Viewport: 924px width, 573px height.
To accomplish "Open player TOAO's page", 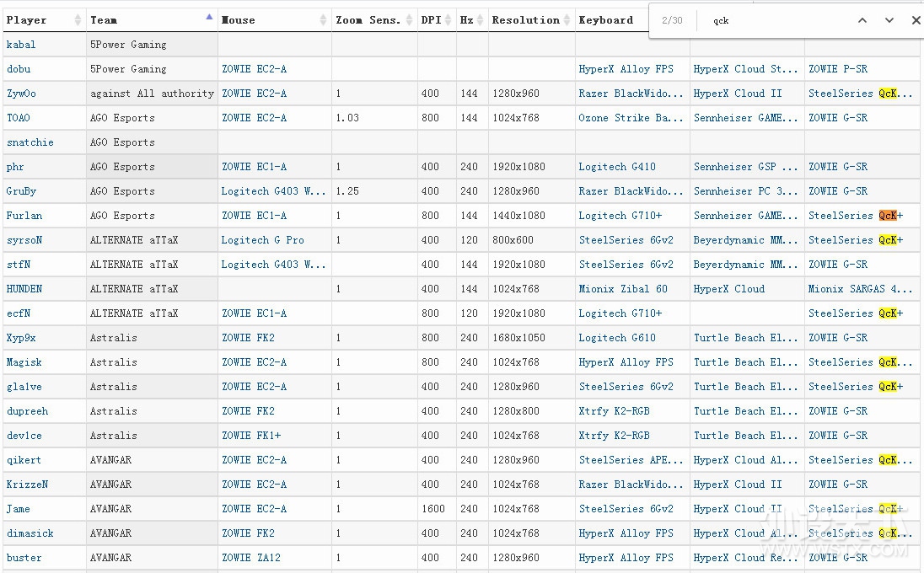I will pos(19,118).
